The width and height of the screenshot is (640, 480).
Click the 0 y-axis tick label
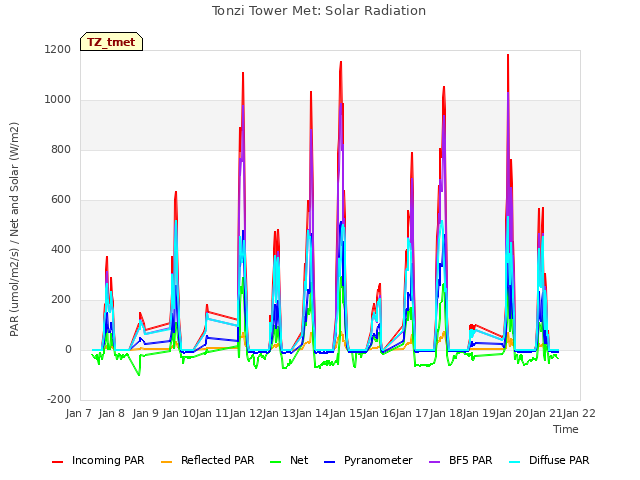coord(68,349)
